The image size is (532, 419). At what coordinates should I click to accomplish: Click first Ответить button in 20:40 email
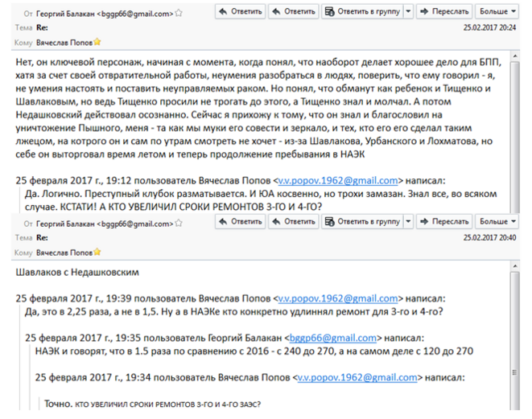pos(240,222)
